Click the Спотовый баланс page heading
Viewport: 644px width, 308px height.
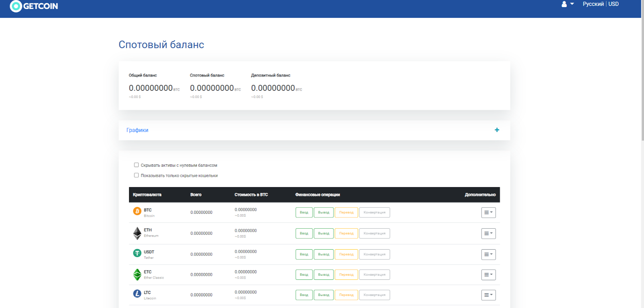161,45
